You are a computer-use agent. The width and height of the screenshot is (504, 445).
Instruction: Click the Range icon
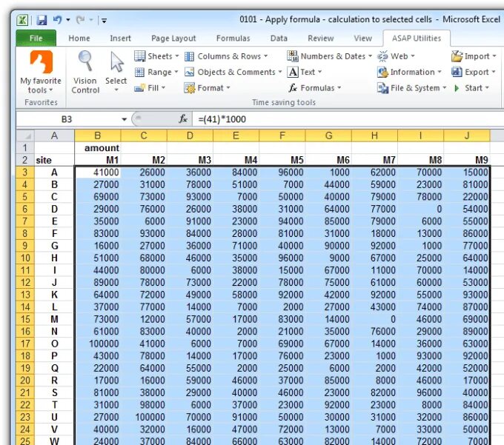tap(139, 72)
